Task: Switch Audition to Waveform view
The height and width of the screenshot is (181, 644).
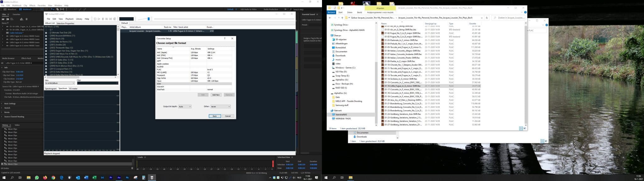Action: click(10, 9)
